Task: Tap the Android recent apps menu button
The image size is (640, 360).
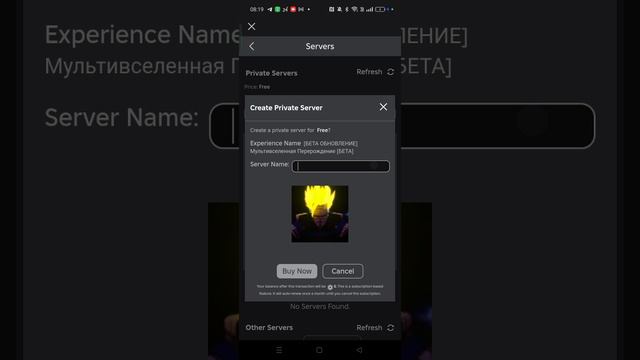Action: coord(279,350)
